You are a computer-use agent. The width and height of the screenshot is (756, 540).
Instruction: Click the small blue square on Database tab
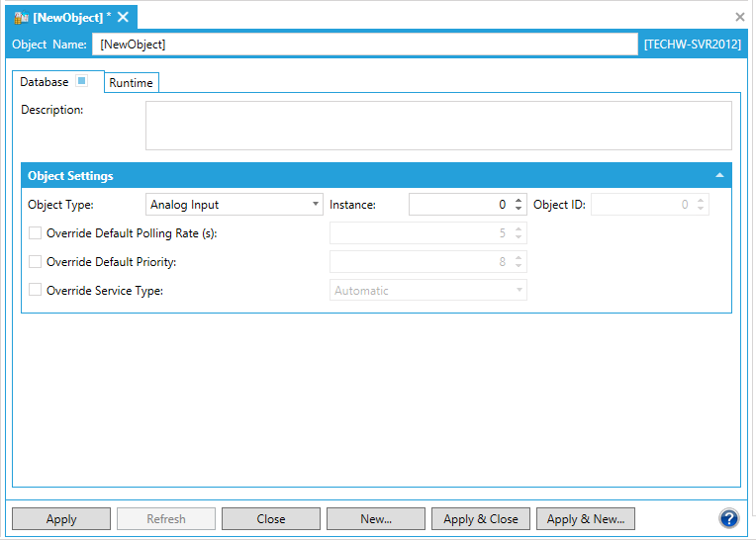82,81
